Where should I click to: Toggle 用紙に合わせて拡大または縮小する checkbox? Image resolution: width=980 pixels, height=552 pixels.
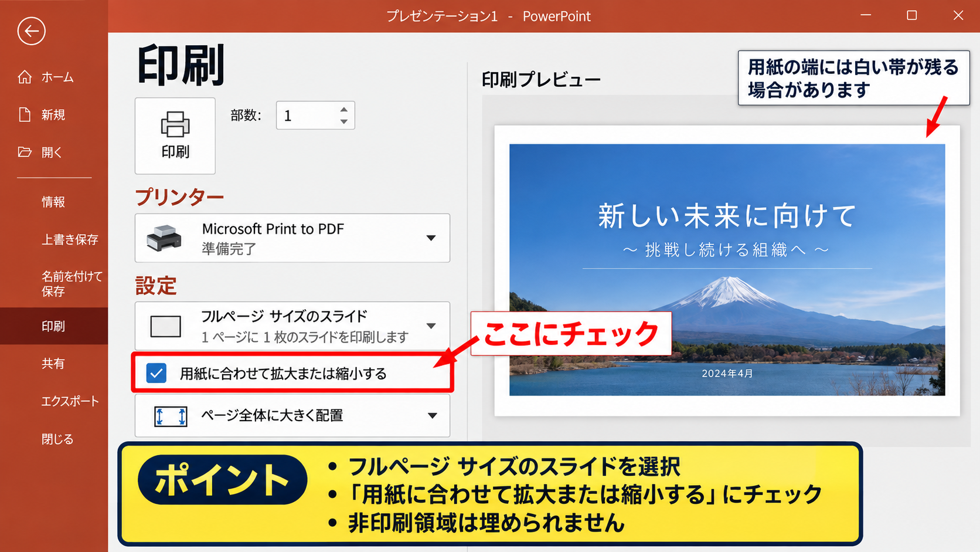156,373
